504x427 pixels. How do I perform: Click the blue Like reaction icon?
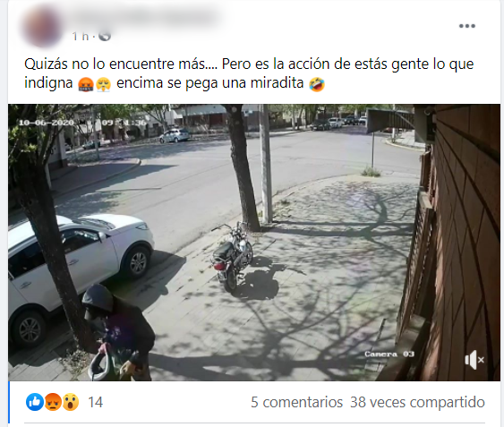coord(35,402)
